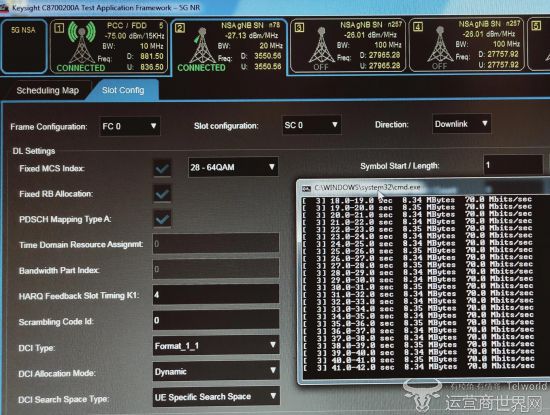Open the Direction Downlink dropdown
The image size is (550, 415).
click(x=461, y=124)
